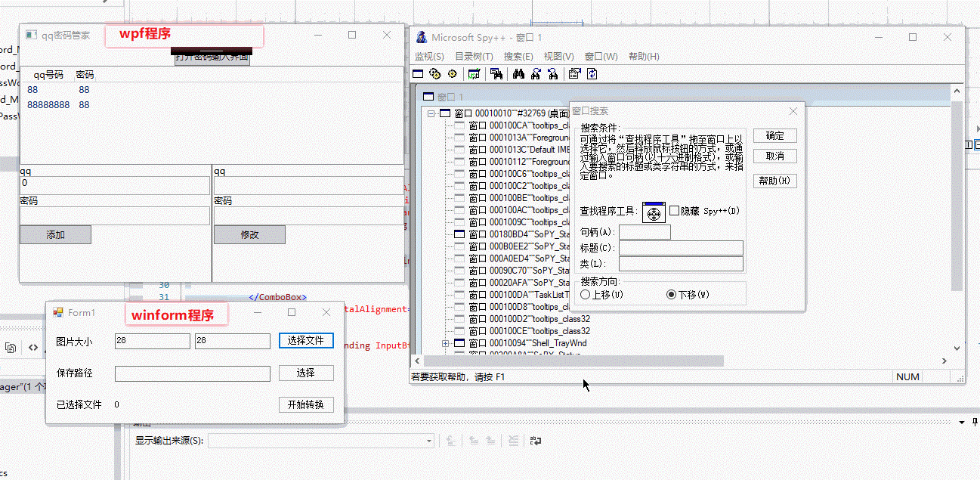Screen dimensions: 980x480
Task: Click the qq密码管家 window title icon
Action: (x=31, y=35)
